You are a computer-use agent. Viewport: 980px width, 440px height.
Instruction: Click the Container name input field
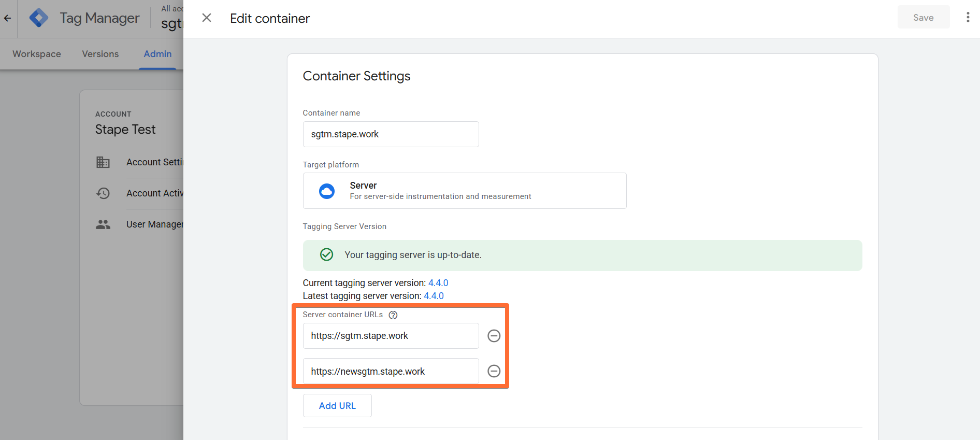pos(391,134)
